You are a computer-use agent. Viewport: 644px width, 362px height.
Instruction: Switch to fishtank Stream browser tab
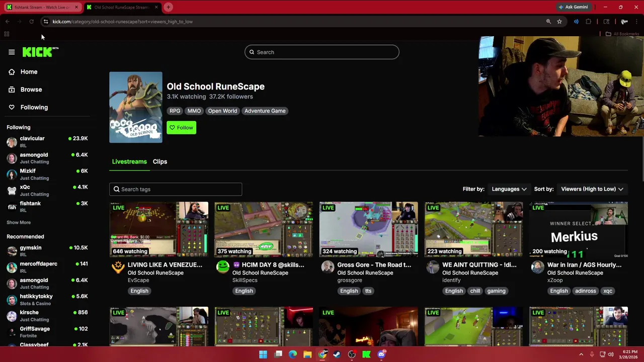41,7
